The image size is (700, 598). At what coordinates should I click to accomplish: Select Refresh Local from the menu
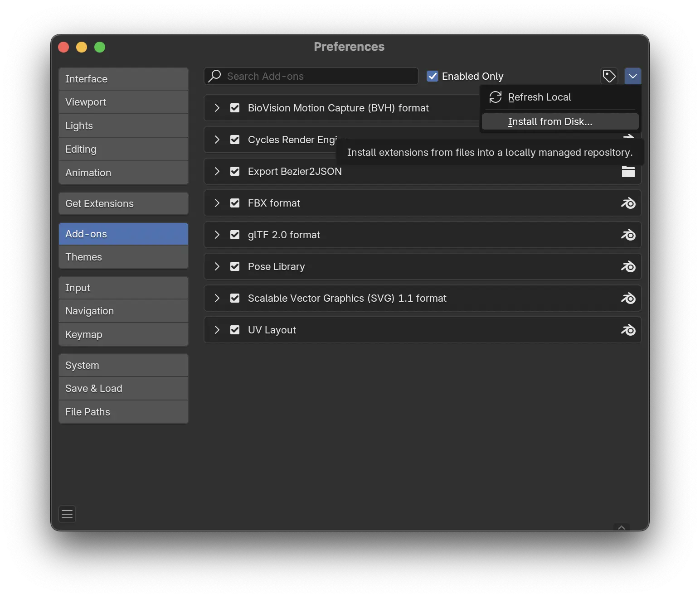pos(539,97)
